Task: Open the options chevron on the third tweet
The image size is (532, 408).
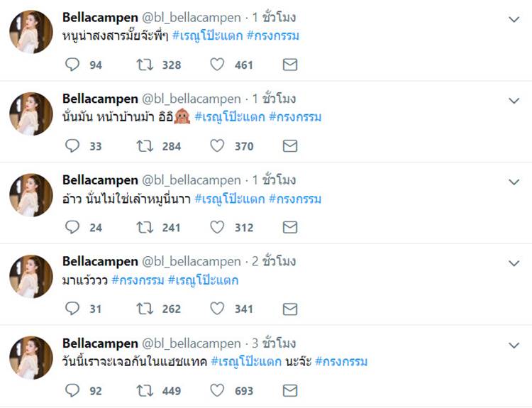Action: click(x=514, y=182)
